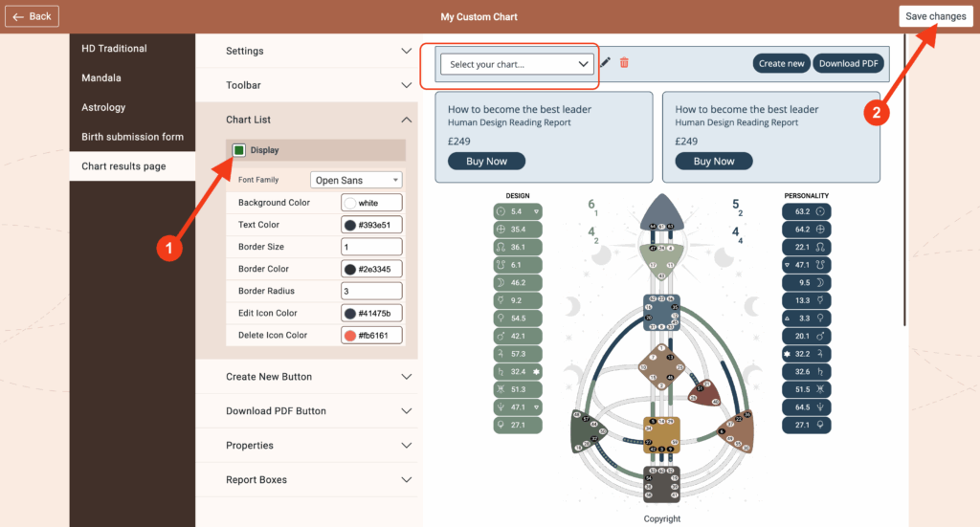The image size is (980, 527).
Task: Click the Save changes button
Action: (935, 16)
